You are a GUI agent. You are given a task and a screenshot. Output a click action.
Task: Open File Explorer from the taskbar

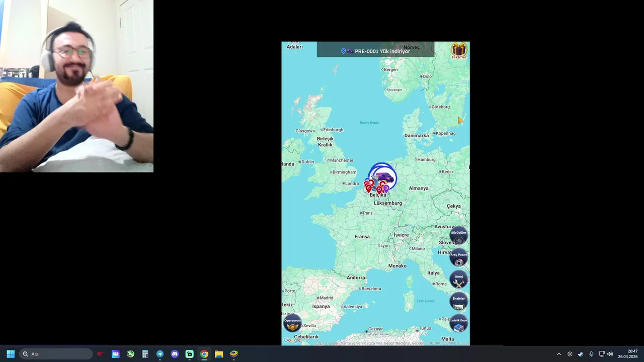tap(219, 354)
